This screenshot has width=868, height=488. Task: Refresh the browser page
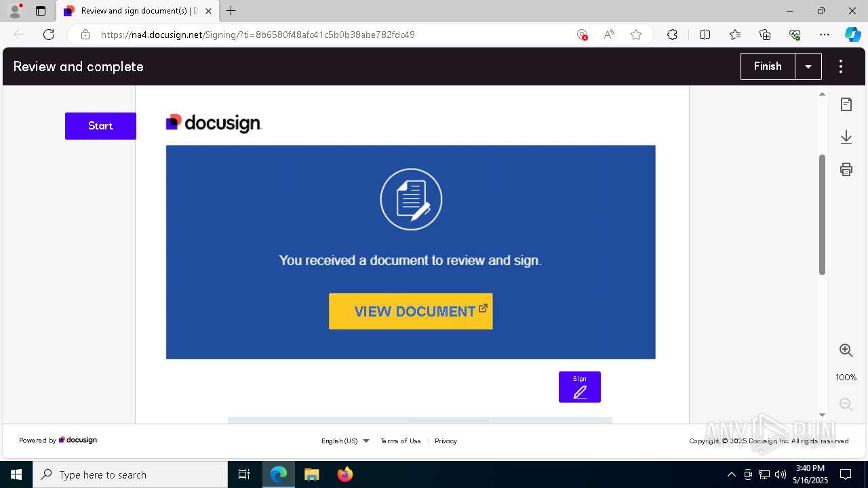pos(49,35)
